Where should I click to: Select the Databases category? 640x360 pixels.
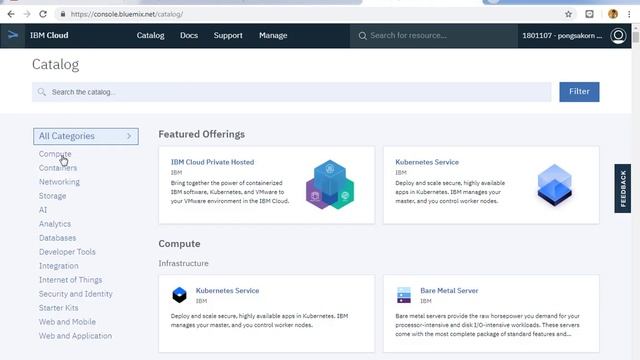[57, 238]
